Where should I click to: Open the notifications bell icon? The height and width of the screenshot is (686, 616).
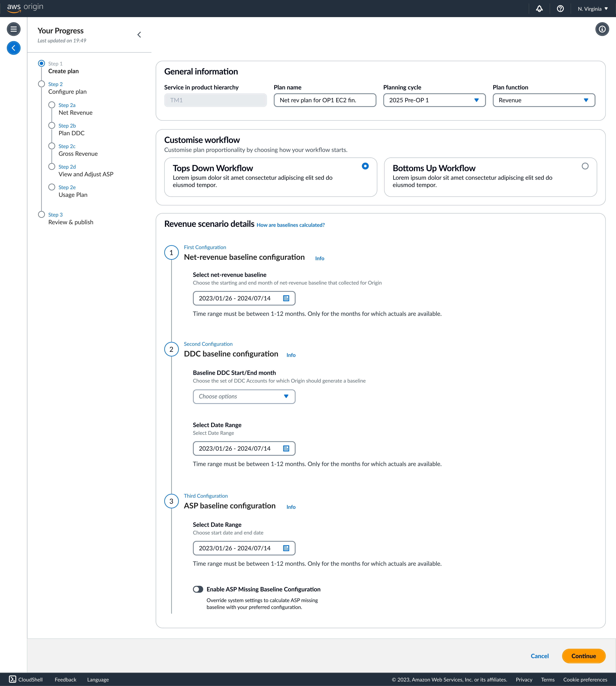coord(539,9)
